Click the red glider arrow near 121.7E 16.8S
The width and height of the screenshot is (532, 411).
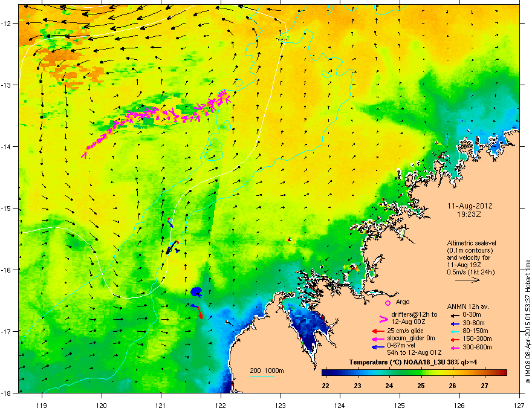point(201,312)
